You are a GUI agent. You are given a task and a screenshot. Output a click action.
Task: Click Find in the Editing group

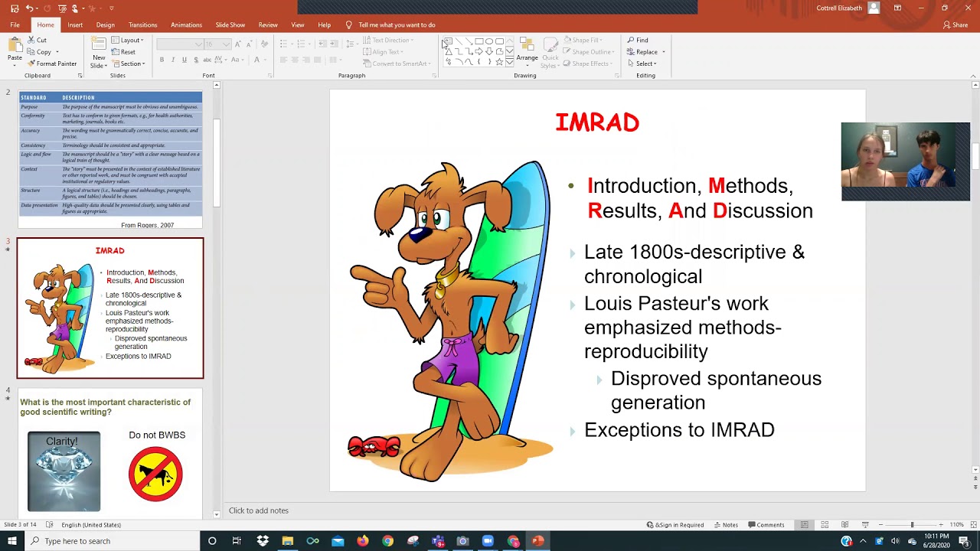(x=638, y=40)
